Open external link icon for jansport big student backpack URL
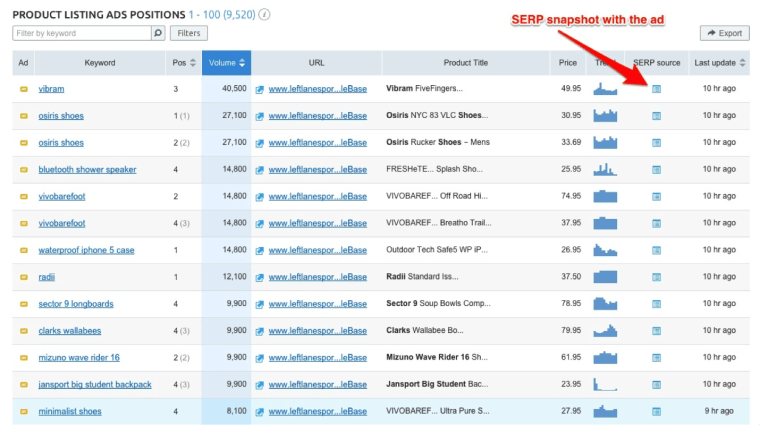Viewport: 760px width, 425px height. pos(260,385)
